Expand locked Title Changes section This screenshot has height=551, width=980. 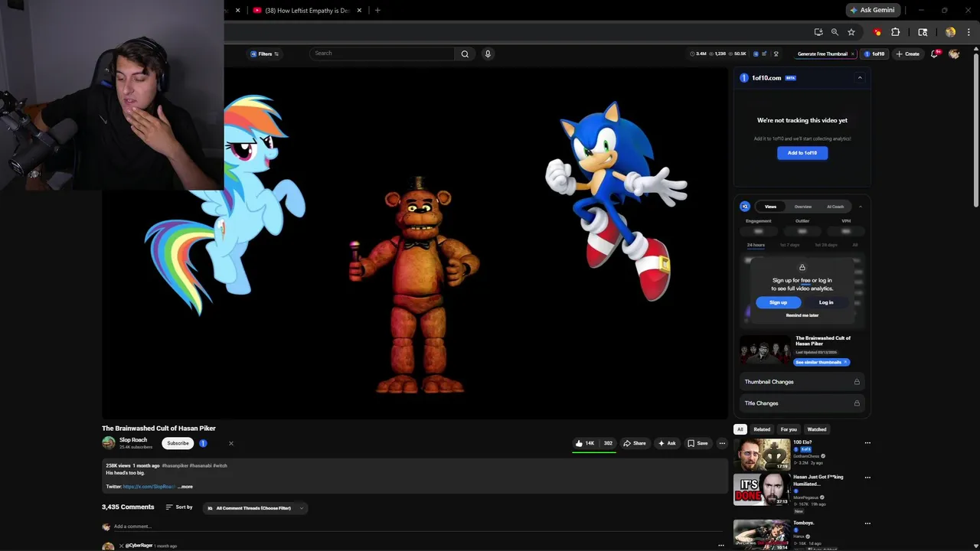tap(802, 403)
